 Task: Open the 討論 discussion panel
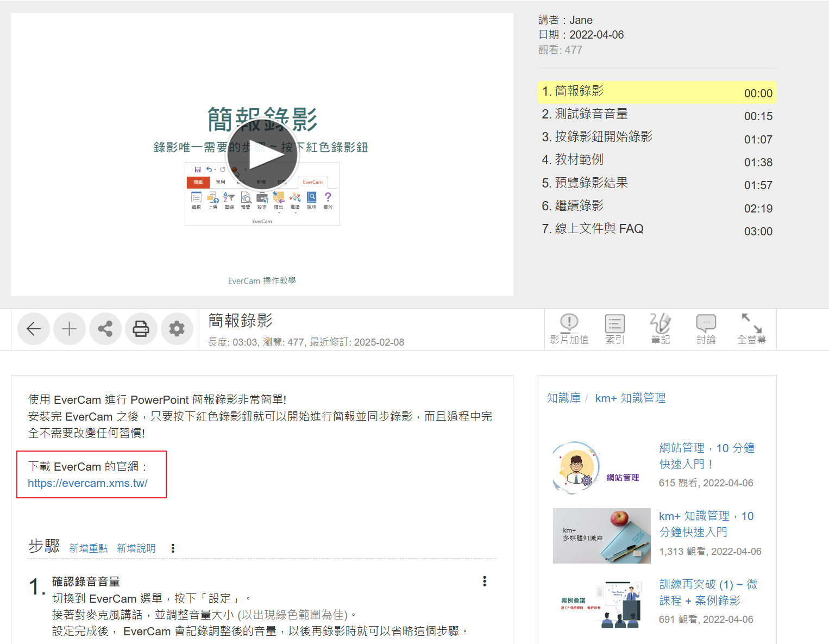click(x=706, y=329)
